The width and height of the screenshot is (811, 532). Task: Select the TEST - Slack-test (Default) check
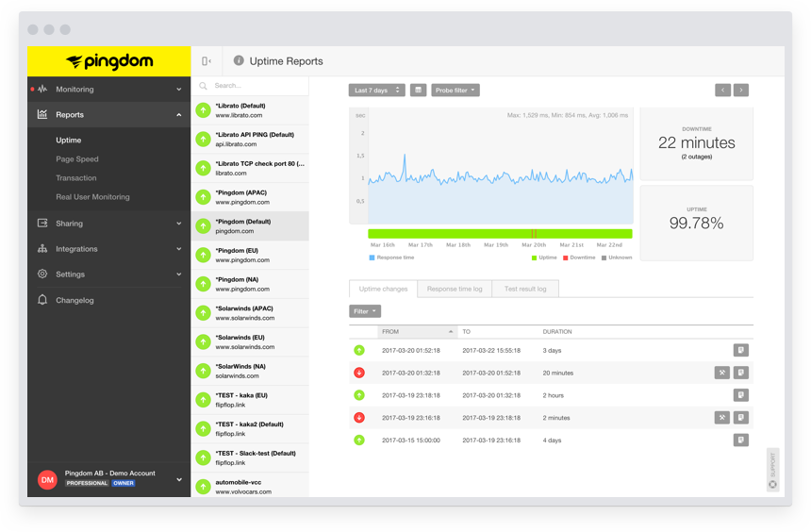[250, 458]
